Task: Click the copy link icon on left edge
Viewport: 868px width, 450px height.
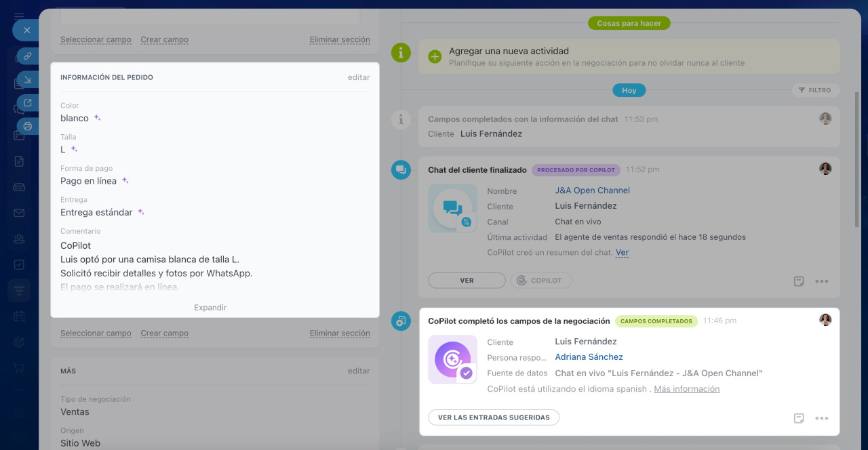Action: point(28,56)
